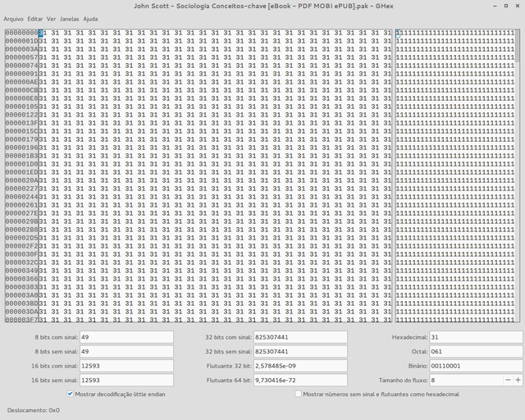Open the Ver menu
Image resolution: width=525 pixels, height=420 pixels.
[x=52, y=18]
